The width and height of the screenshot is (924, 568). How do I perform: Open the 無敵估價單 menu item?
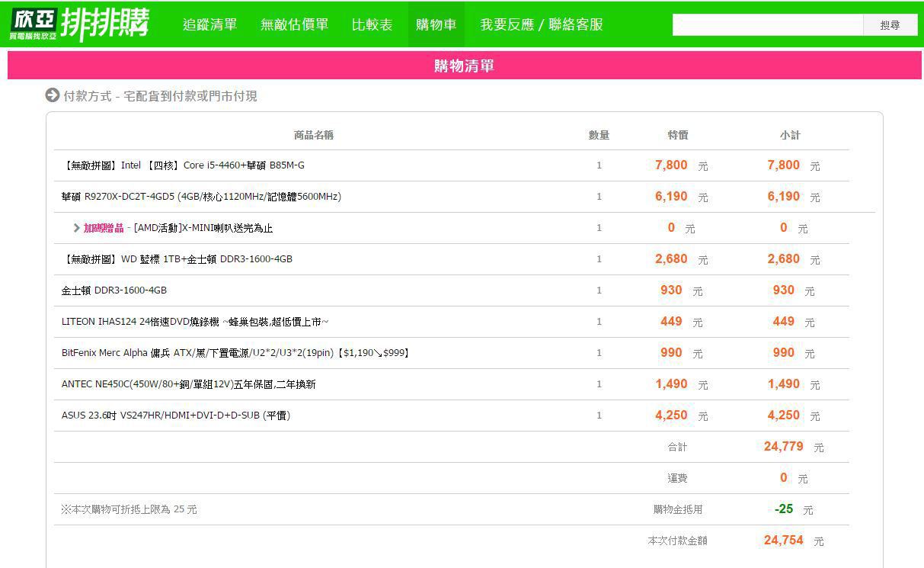click(295, 24)
